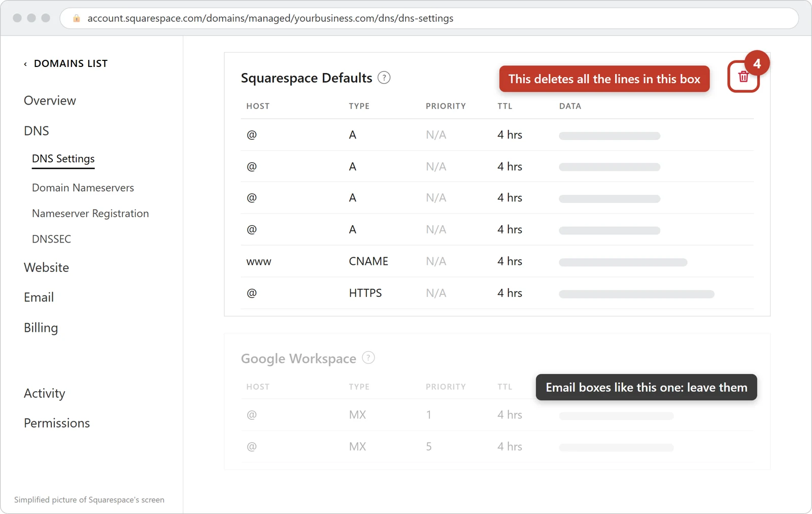
Task: Open the Activity section
Action: click(45, 393)
